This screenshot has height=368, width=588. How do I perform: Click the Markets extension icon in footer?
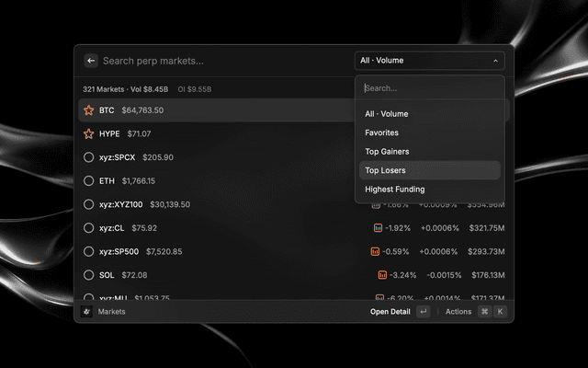(x=86, y=312)
